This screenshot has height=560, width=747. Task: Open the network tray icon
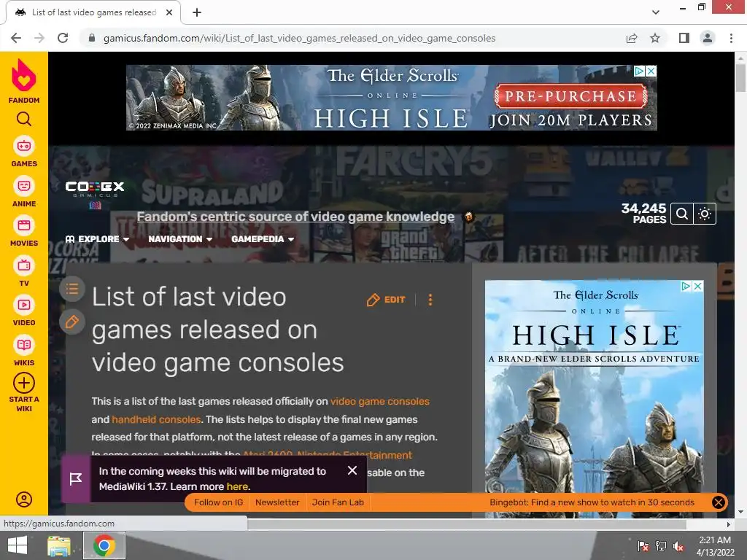[x=661, y=545]
